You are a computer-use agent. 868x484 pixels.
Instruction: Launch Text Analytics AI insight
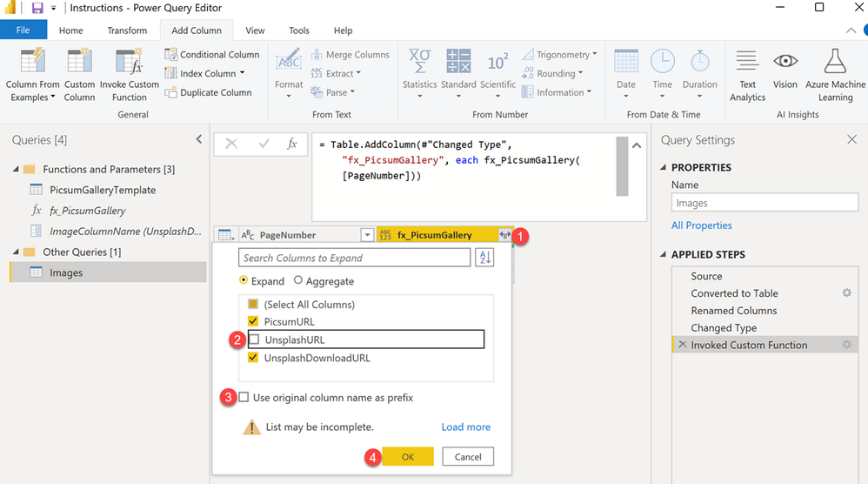747,75
